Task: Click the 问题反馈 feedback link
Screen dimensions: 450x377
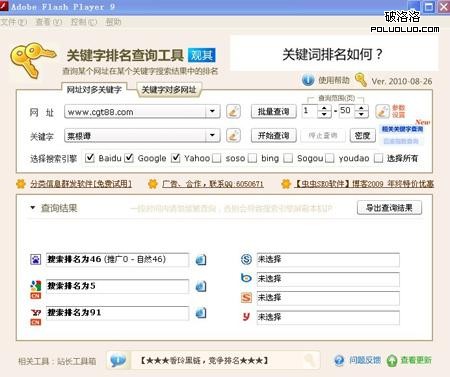Action: pos(365,360)
